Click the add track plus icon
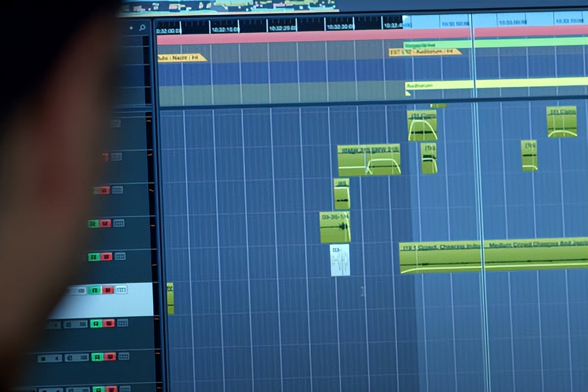This screenshot has width=588, height=392. pos(131,28)
